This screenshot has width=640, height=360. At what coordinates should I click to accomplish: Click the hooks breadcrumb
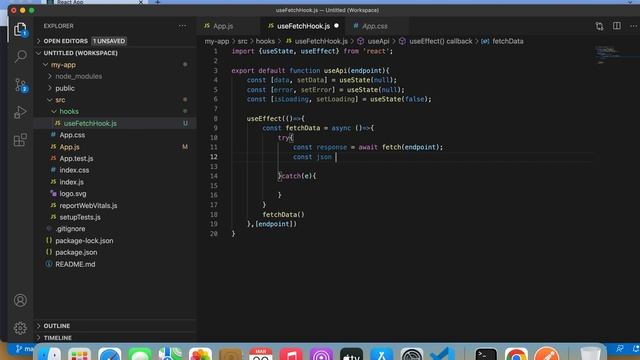pyautogui.click(x=265, y=41)
